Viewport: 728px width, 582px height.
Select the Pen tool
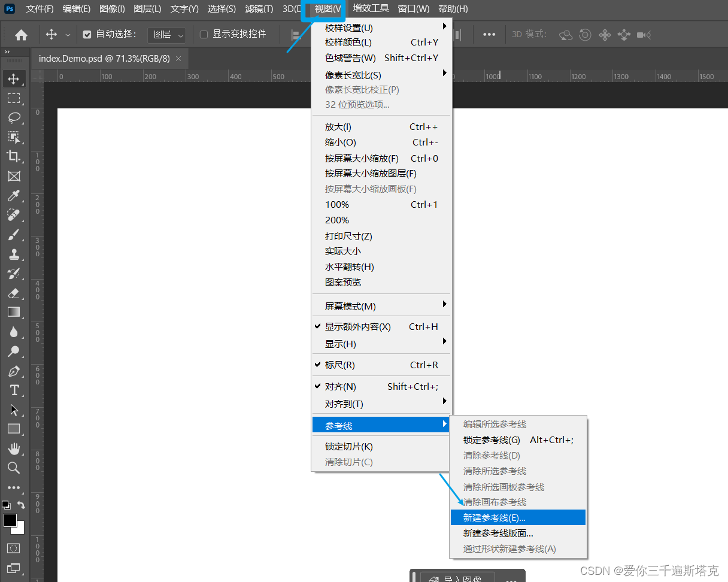pos(14,371)
